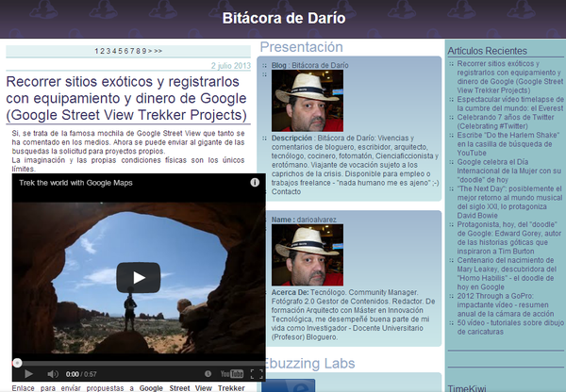
Task: Go to pagination page 7
Action: [132, 51]
